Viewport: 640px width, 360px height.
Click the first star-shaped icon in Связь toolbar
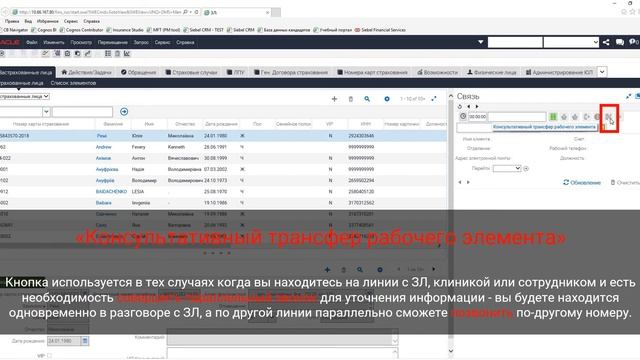[564, 117]
